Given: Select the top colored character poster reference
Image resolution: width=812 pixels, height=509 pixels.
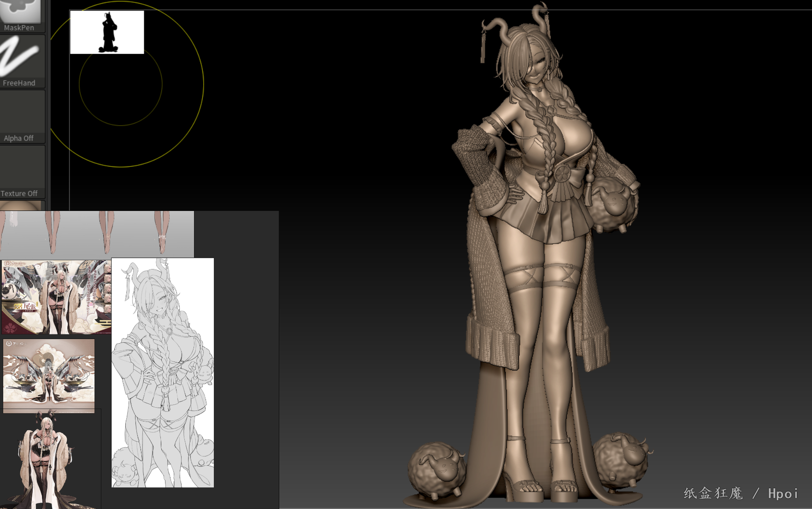Looking at the screenshot, I should pyautogui.click(x=56, y=297).
